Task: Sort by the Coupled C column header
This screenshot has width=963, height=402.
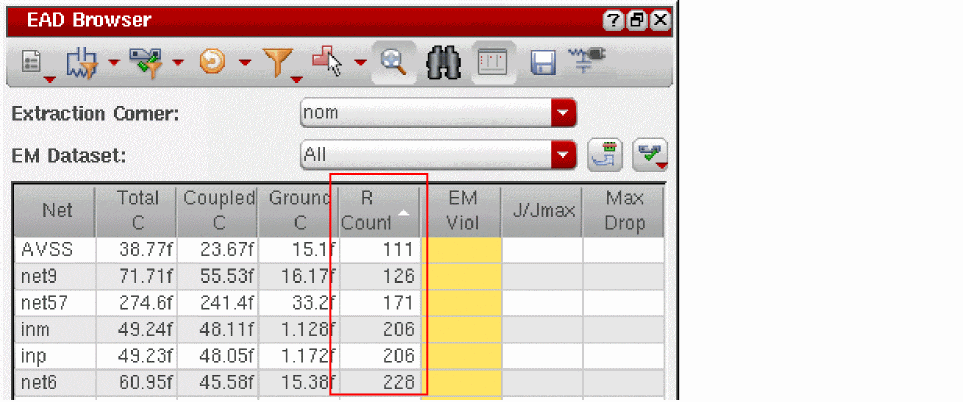Action: tap(218, 211)
